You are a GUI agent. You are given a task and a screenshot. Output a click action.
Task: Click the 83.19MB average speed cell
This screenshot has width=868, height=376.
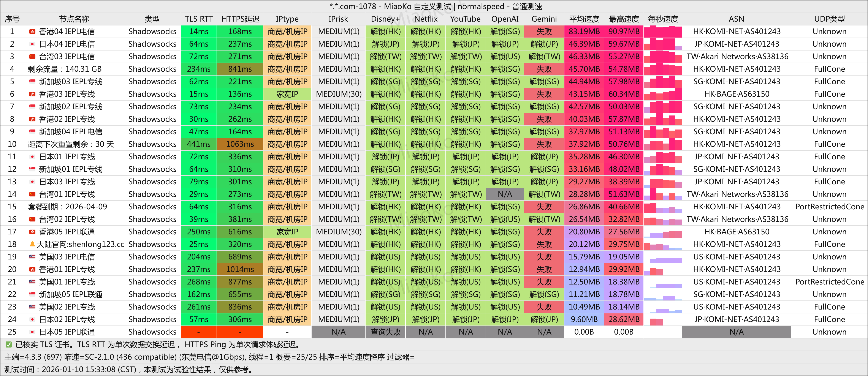[x=584, y=32]
